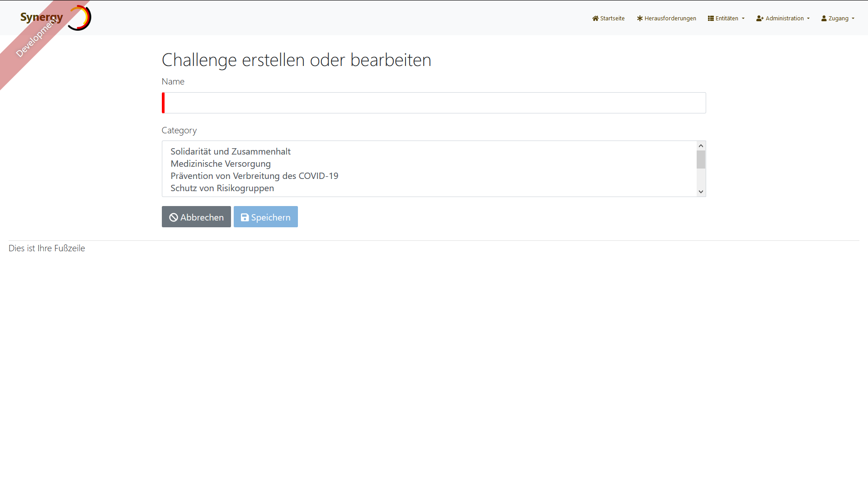Click the Synergy logo icon

coord(80,18)
